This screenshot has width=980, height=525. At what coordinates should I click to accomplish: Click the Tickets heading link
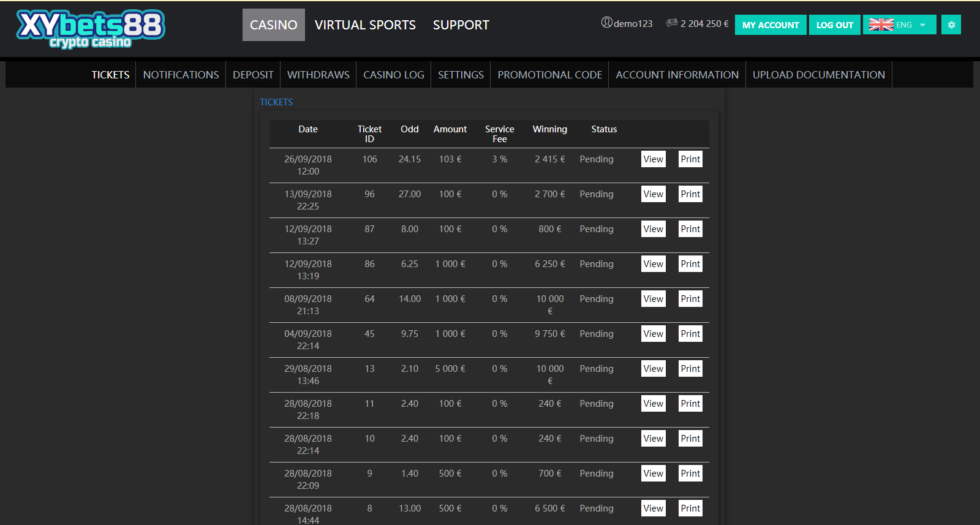click(x=276, y=102)
